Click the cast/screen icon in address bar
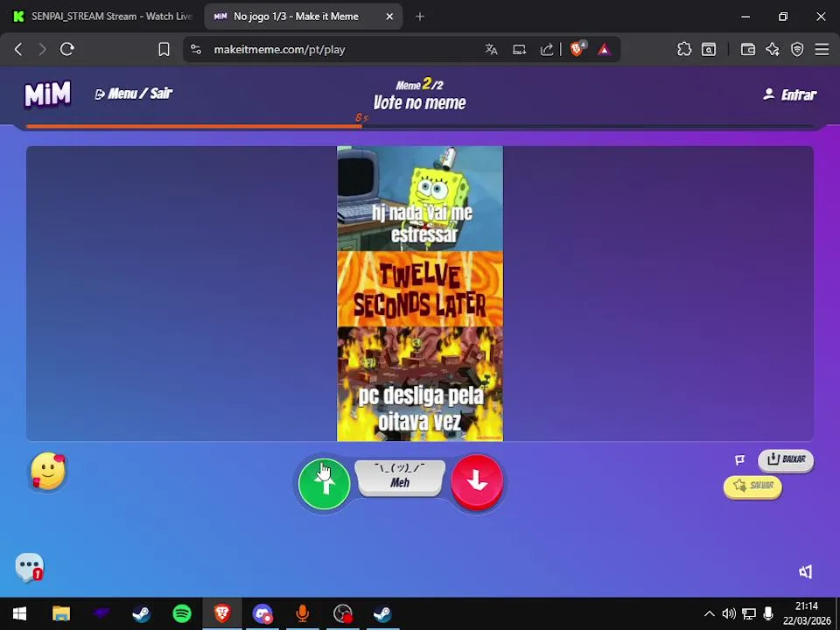The height and width of the screenshot is (630, 840). pos(519,49)
